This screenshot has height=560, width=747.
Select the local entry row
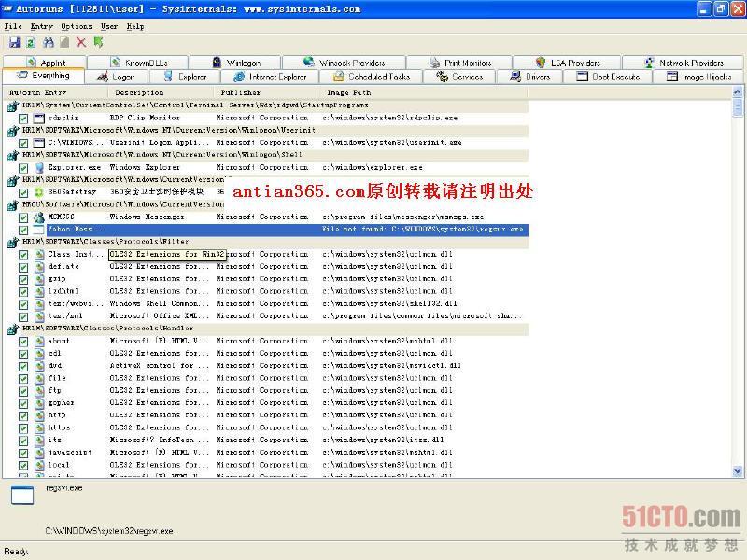pyautogui.click(x=273, y=465)
